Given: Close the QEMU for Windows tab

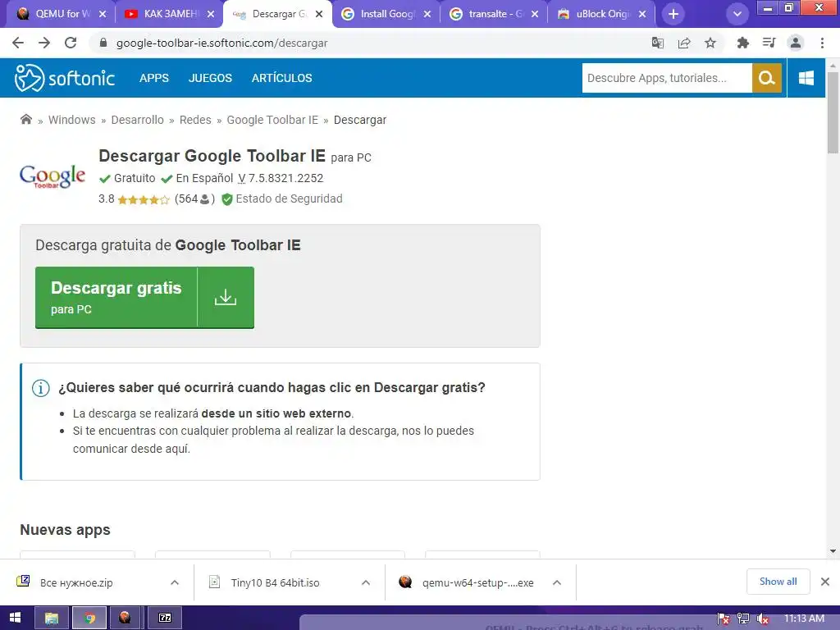Looking at the screenshot, I should pyautogui.click(x=103, y=14).
